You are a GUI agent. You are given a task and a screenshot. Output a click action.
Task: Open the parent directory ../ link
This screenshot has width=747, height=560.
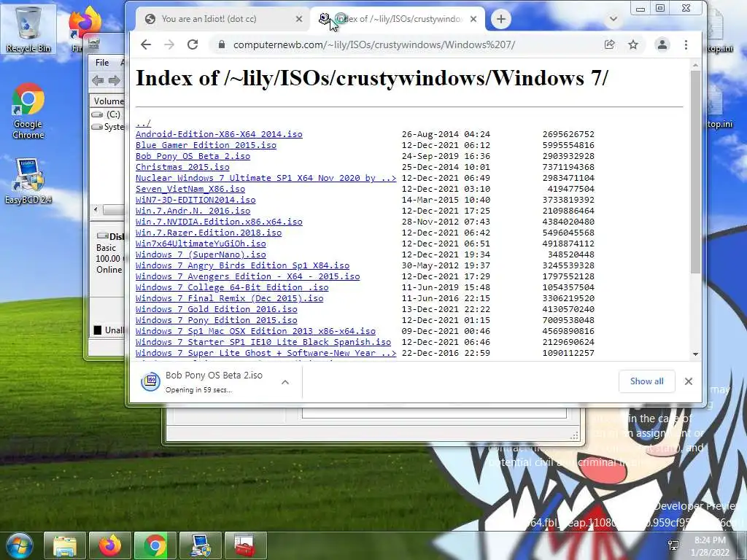pyautogui.click(x=143, y=123)
